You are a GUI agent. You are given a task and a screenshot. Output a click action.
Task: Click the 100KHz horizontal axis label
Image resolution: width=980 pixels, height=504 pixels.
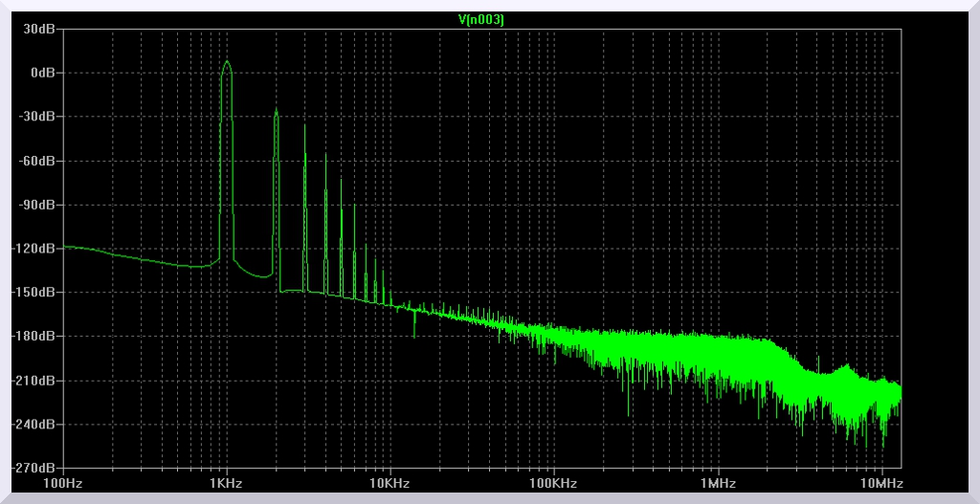point(553,485)
